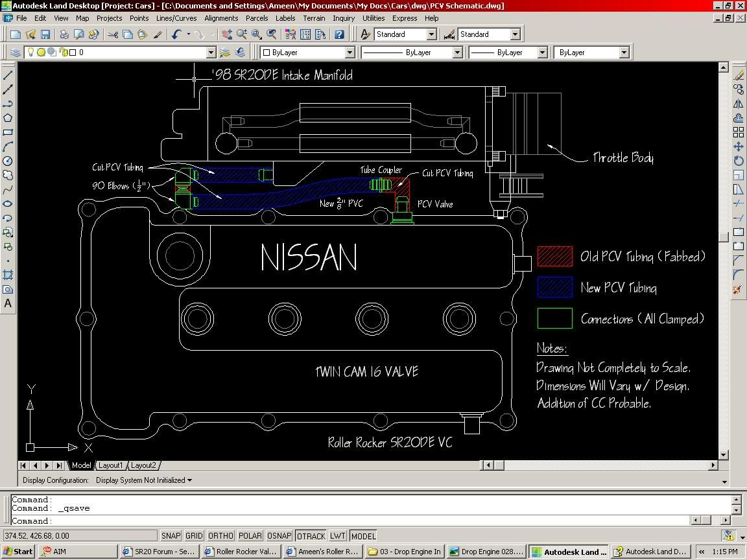The image size is (747, 560).
Task: Enable SNAP mode
Action: (x=171, y=535)
